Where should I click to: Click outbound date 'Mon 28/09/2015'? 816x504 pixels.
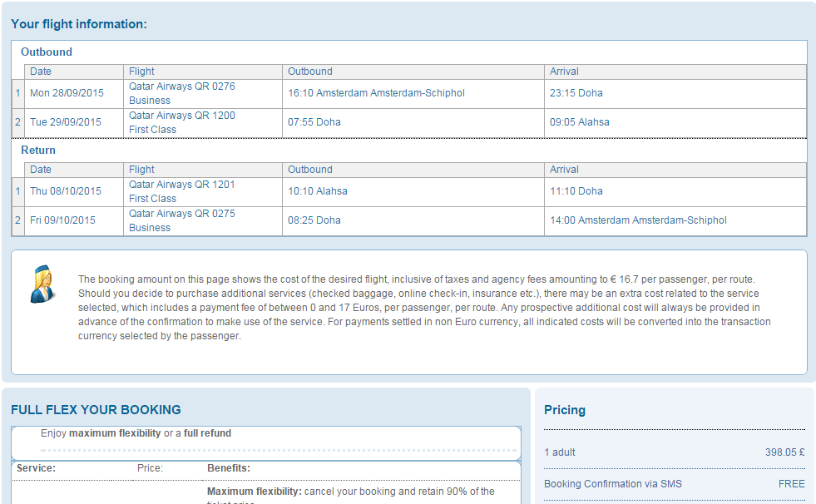click(x=67, y=93)
